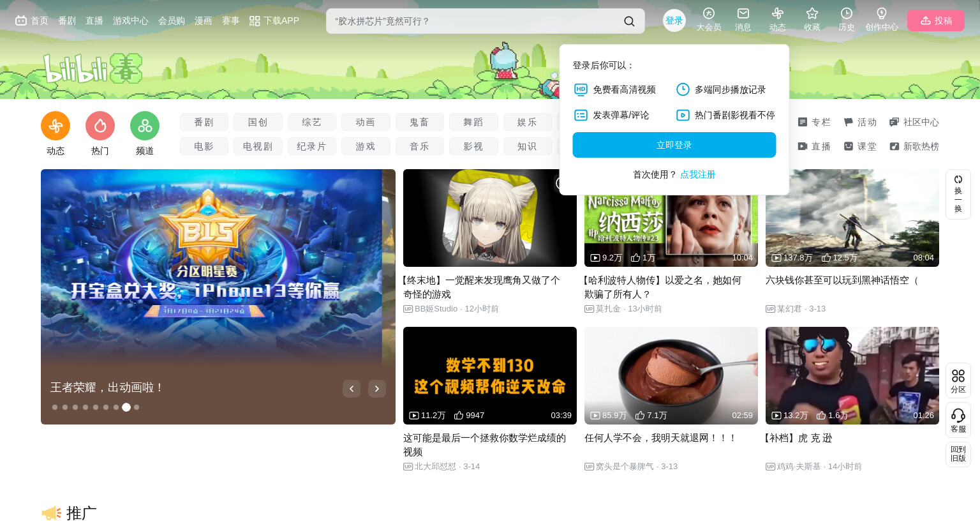The image size is (980, 526).
Task: Go to next carousel slide
Action: click(x=377, y=389)
